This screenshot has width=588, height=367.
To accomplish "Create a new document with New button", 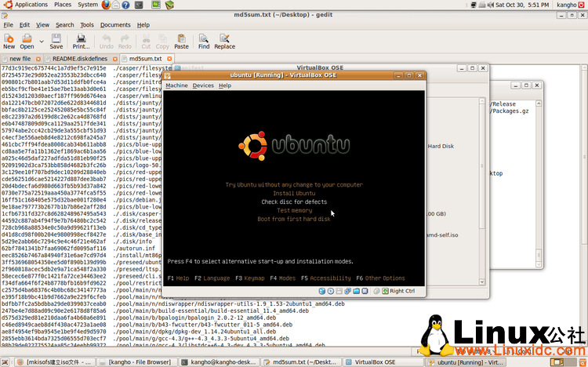I will point(9,42).
